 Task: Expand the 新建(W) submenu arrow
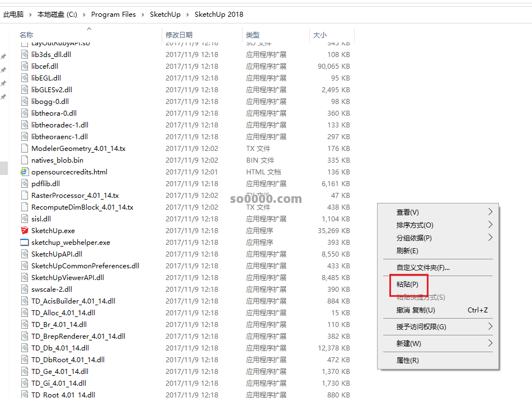[x=490, y=343]
